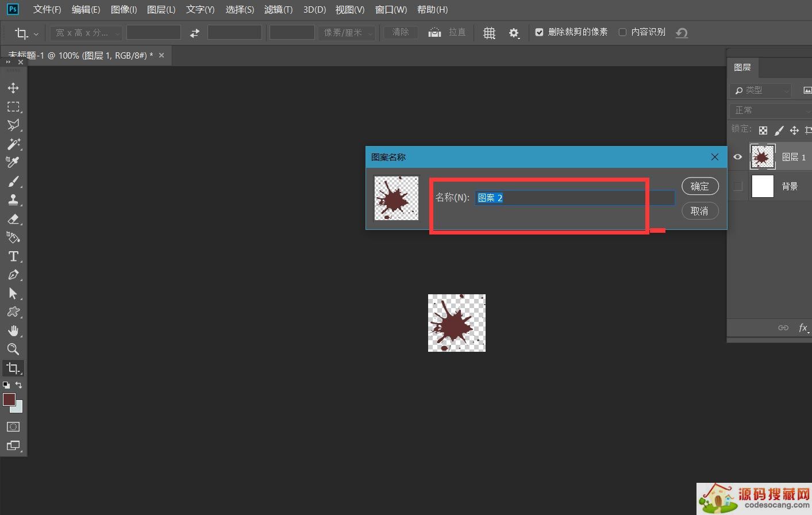Select the Horizontal Type tool
Viewport: 812px width, 515px height.
coord(13,256)
